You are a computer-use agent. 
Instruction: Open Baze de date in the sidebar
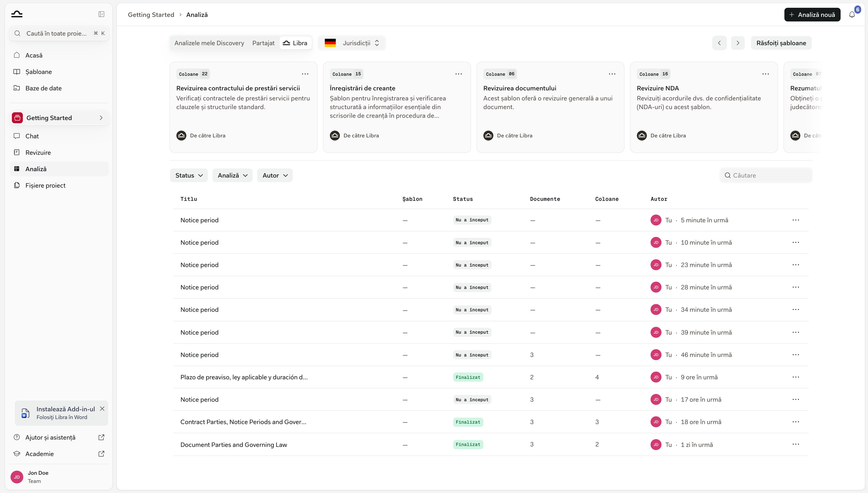tap(59, 88)
